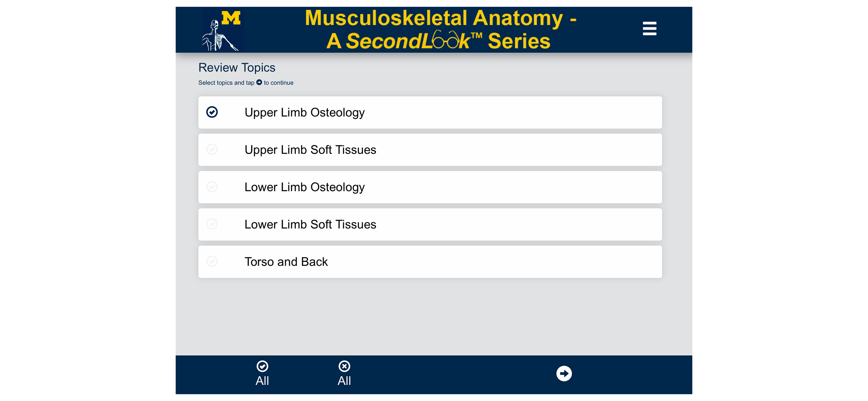Tap the continue arrow icon in footer
868x401 pixels.
[564, 373]
